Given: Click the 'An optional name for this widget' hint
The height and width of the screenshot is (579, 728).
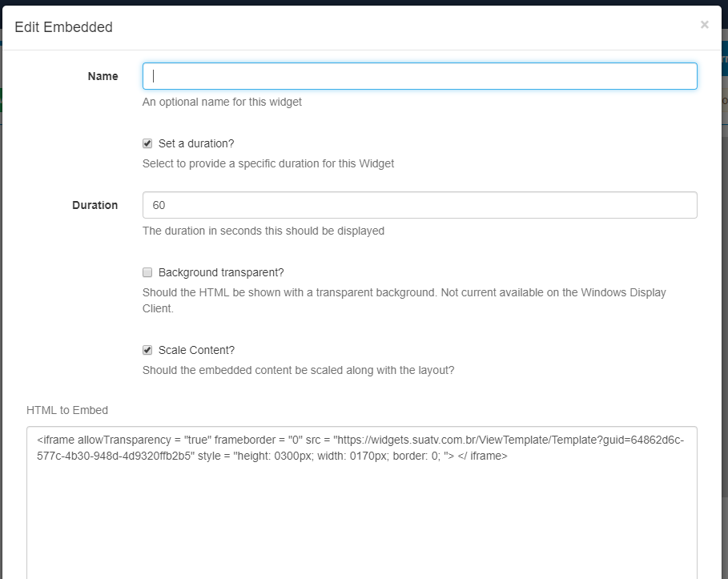Looking at the screenshot, I should (222, 102).
